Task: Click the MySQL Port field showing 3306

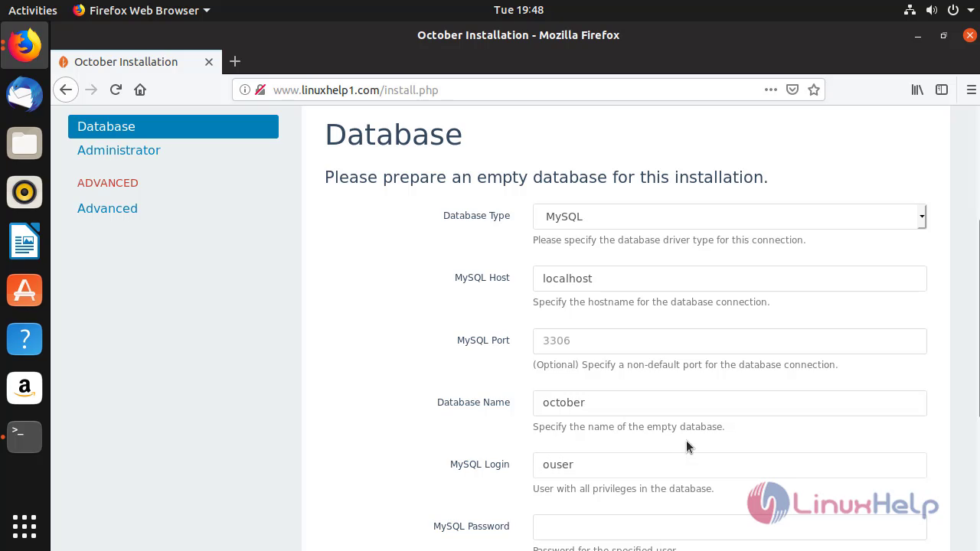Action: 730,341
